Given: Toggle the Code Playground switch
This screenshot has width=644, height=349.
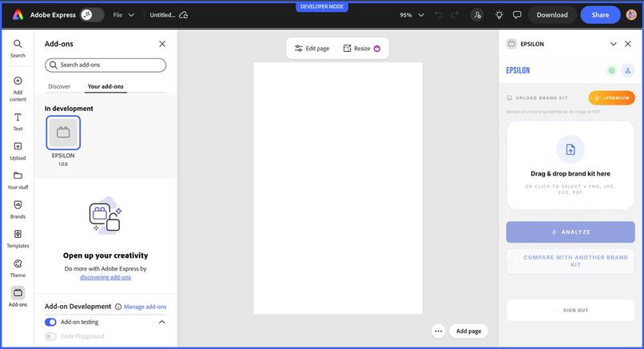Looking at the screenshot, I should 50,336.
